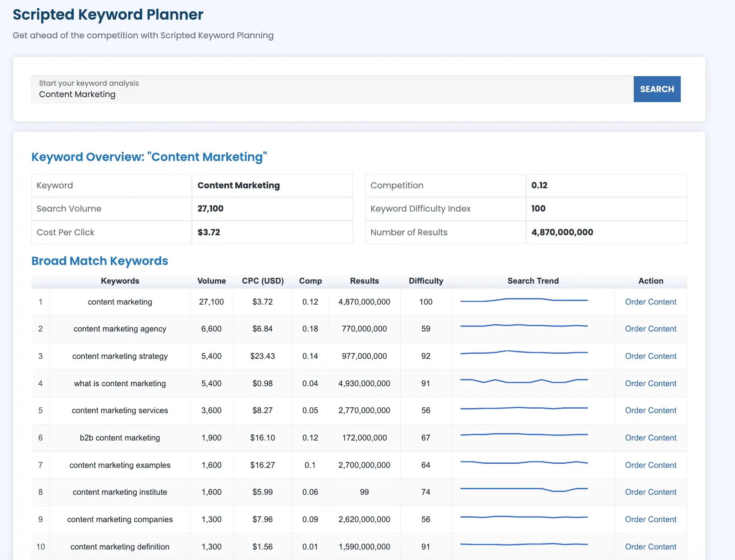Click the Results column header
The height and width of the screenshot is (560, 735).
pos(364,281)
